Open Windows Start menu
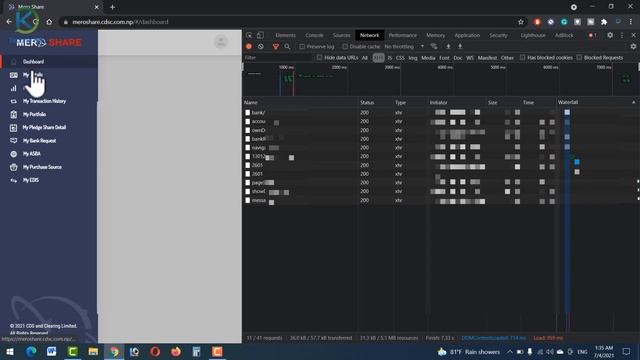 [10, 351]
